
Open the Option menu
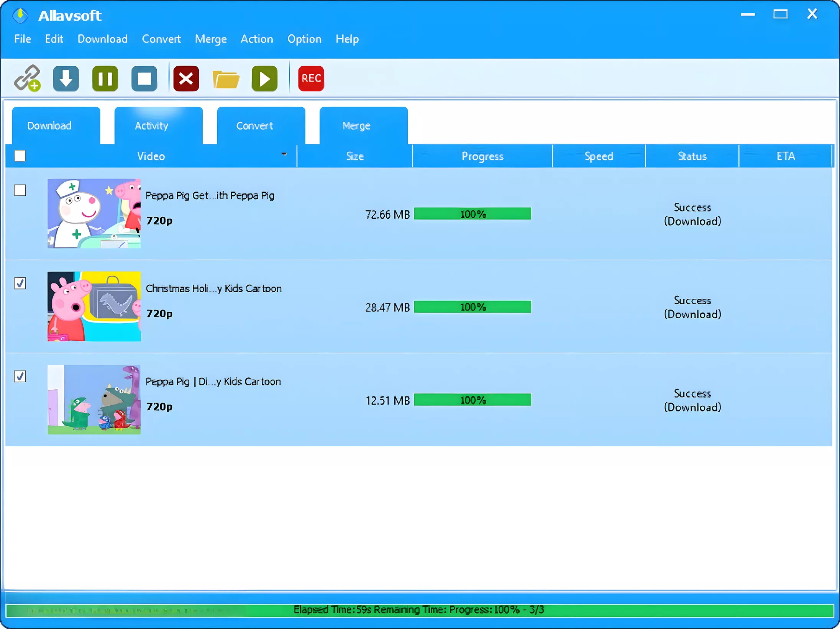pos(304,39)
